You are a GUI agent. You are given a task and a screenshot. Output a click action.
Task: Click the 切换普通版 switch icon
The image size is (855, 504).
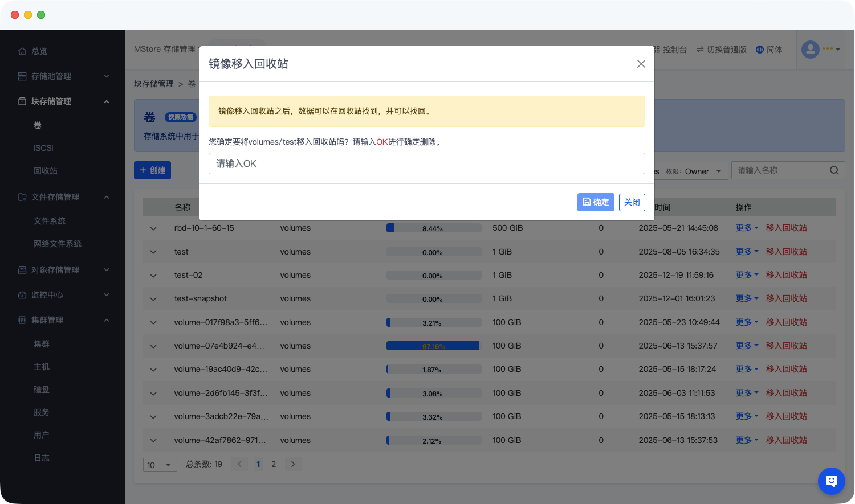point(700,50)
